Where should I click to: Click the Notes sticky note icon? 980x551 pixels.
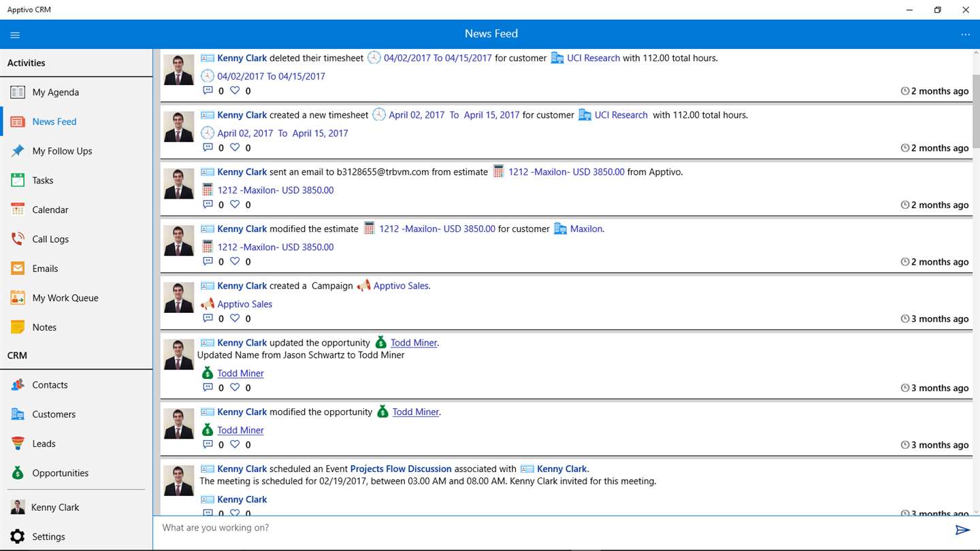coord(18,327)
